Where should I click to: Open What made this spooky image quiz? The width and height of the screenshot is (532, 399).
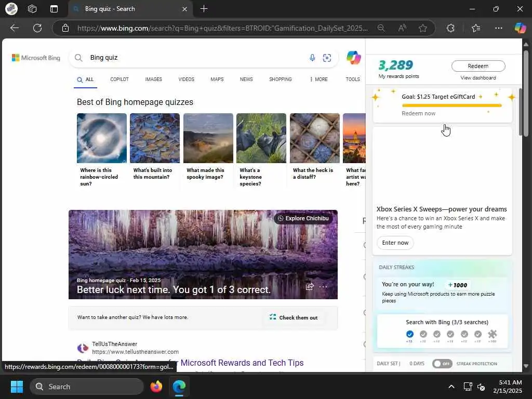point(208,138)
